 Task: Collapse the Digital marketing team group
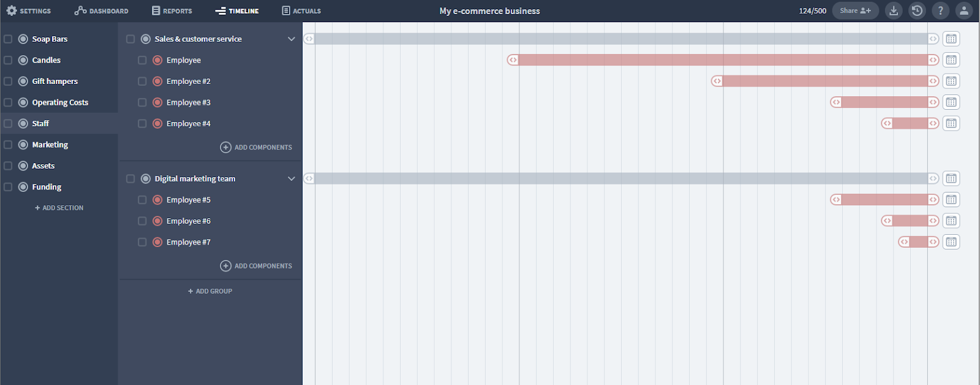pos(292,178)
